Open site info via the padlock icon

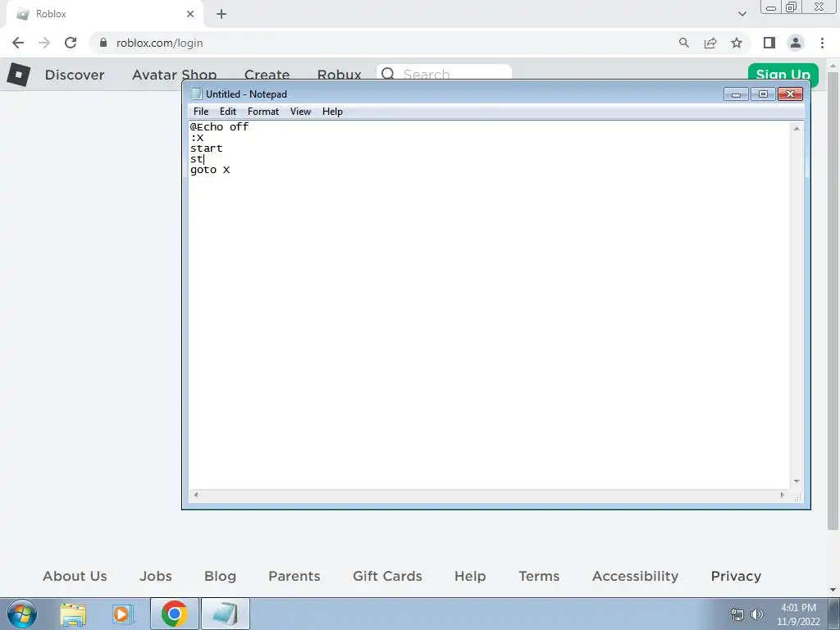click(103, 43)
